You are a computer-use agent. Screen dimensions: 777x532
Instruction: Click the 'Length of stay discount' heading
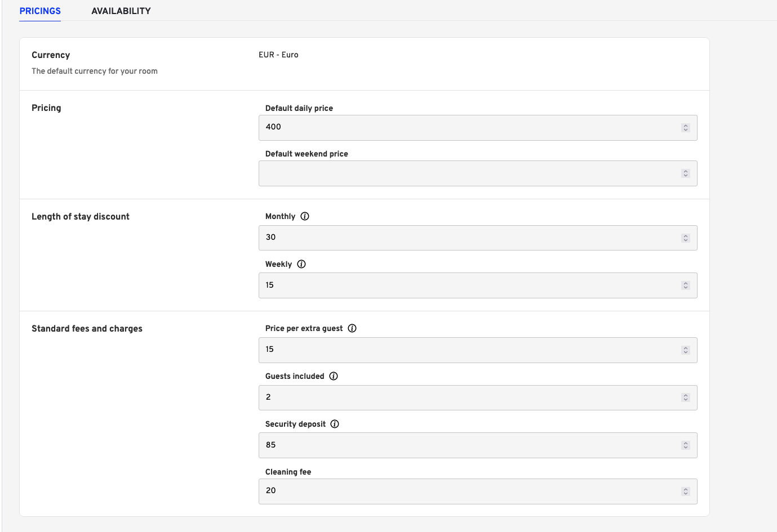81,217
